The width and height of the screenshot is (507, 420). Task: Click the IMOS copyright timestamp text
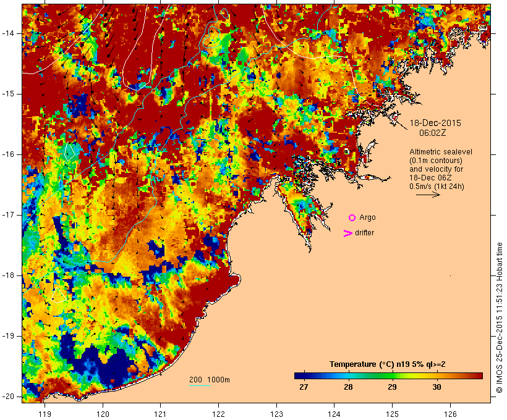[x=499, y=318]
